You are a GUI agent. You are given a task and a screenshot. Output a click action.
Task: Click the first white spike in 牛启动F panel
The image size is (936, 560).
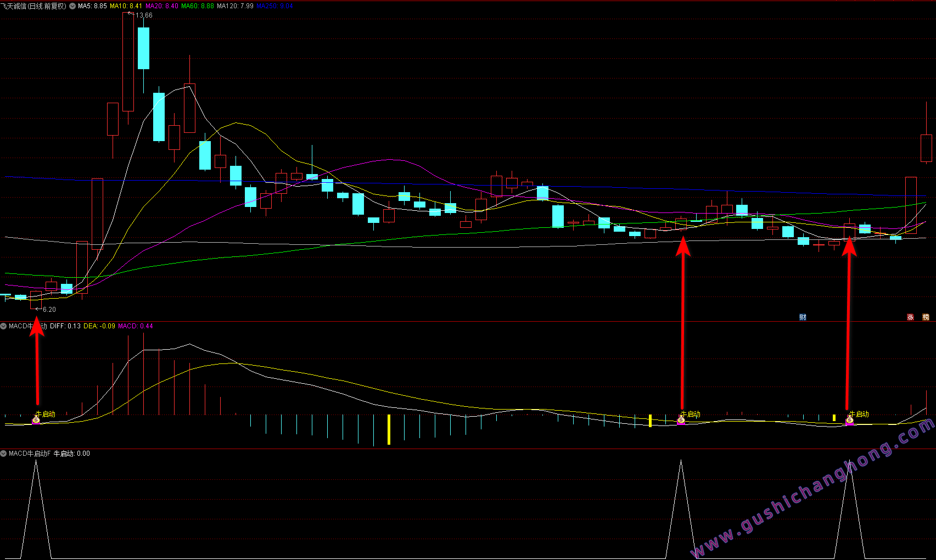[x=36, y=509]
